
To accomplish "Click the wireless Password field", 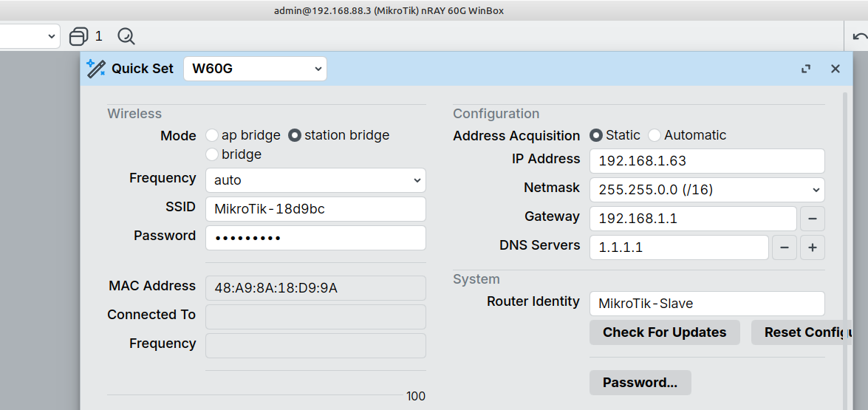I will [315, 237].
